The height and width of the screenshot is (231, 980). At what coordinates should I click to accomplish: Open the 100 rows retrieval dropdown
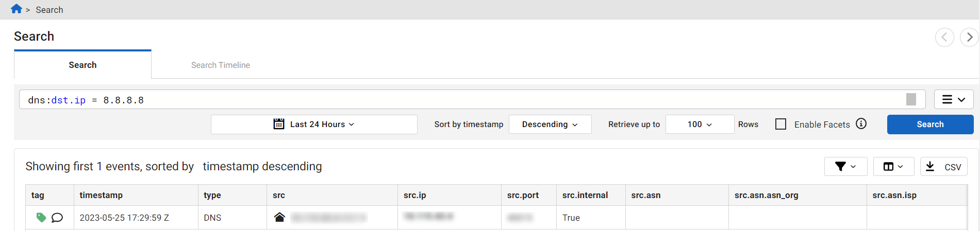click(700, 125)
